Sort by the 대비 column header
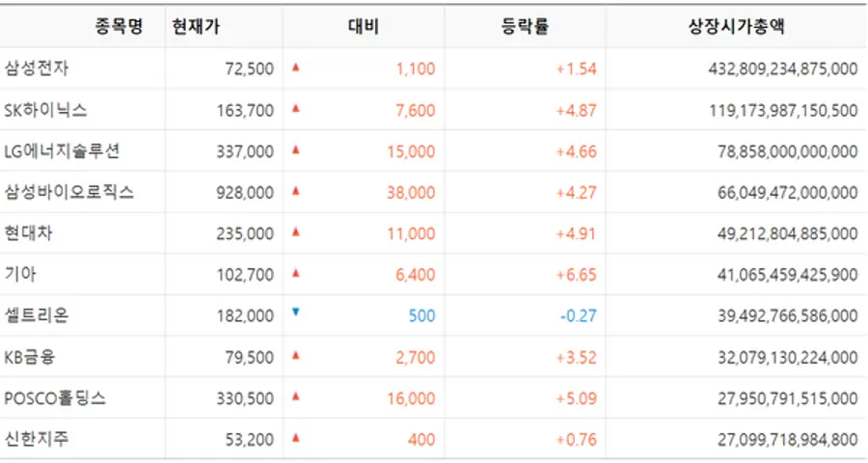This screenshot has width=868, height=463. (364, 26)
